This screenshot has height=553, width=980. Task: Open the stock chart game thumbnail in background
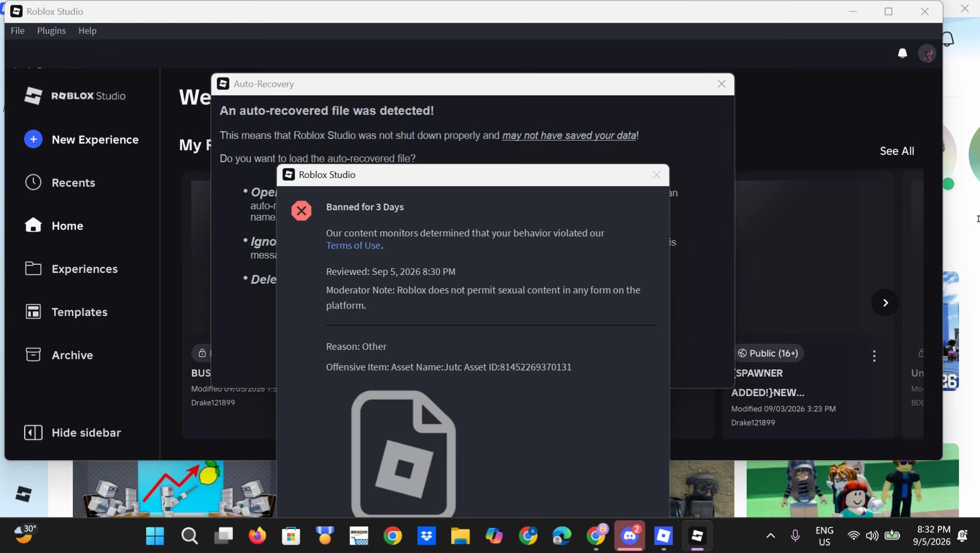click(174, 489)
